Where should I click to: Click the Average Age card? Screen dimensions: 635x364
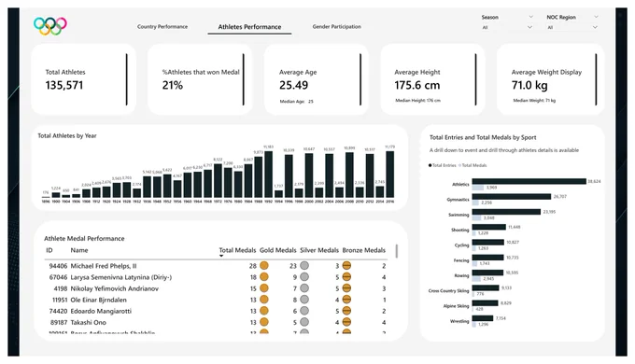pos(317,79)
